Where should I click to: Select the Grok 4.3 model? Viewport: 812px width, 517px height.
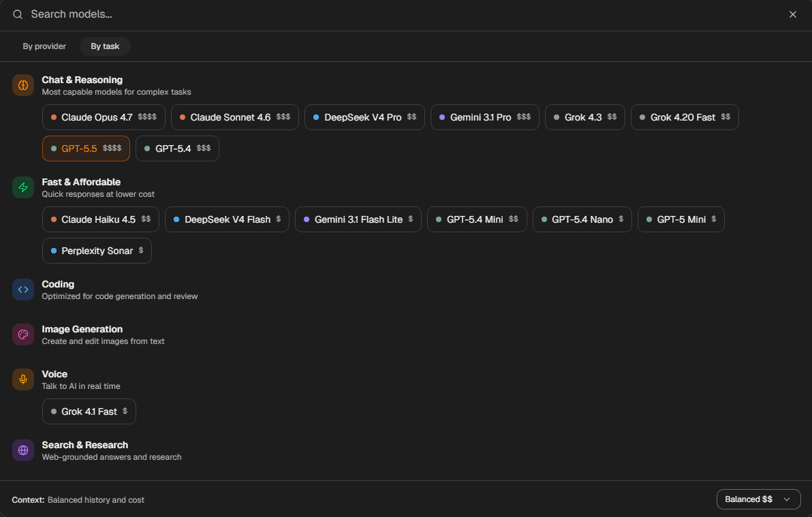click(584, 117)
